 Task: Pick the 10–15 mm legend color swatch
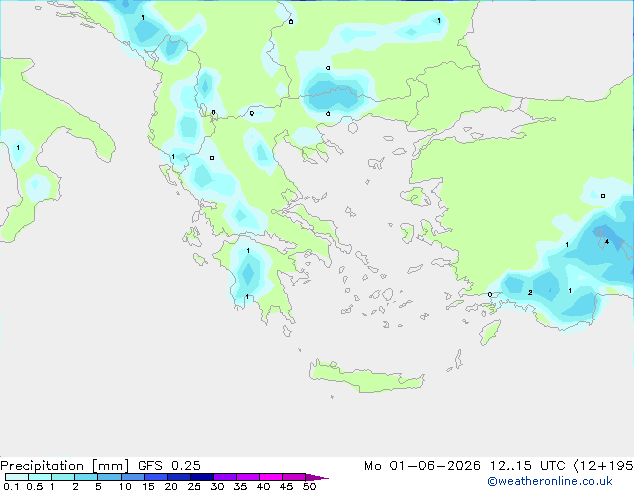(x=132, y=477)
